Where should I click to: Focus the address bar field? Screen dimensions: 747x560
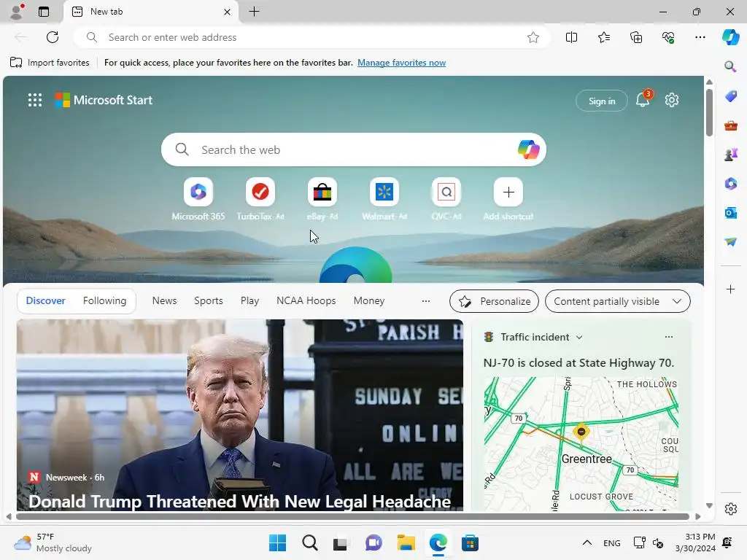(312, 37)
